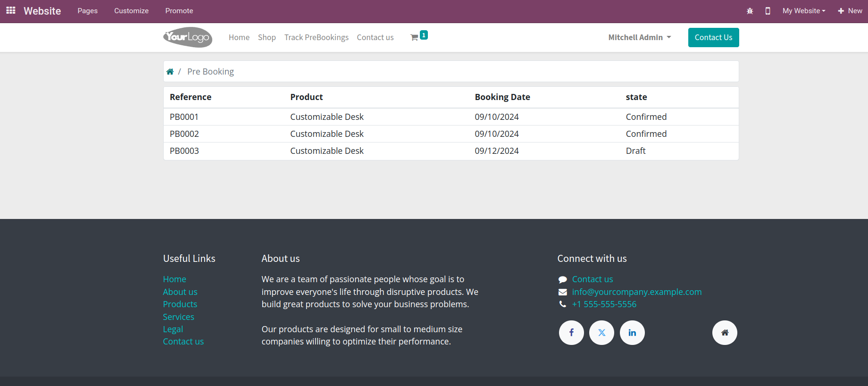This screenshot has height=386, width=868.
Task: Open the New content menu
Action: (850, 11)
